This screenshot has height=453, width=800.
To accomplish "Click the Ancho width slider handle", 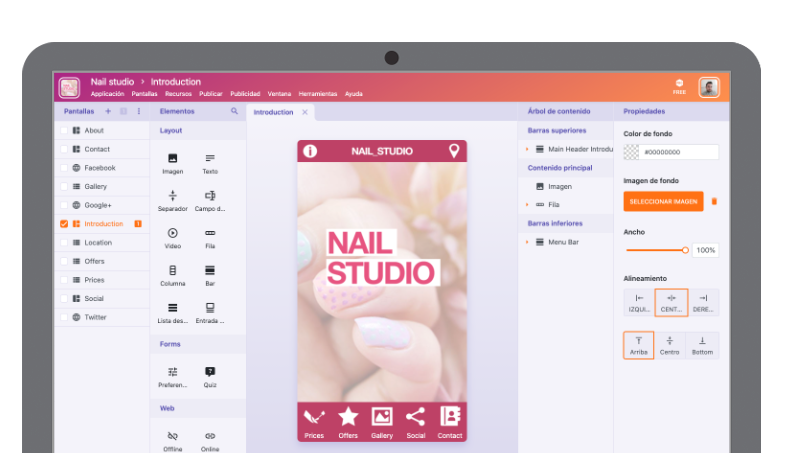I will pyautogui.click(x=685, y=250).
